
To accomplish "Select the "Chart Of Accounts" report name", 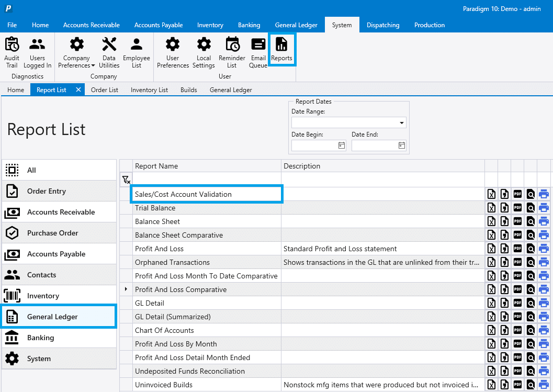I will pos(164,330).
